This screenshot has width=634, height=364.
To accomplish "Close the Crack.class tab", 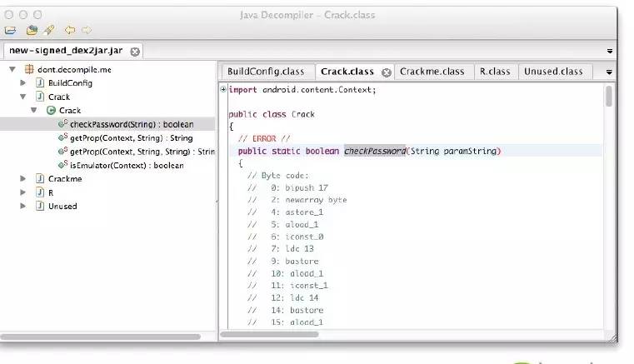I will tap(386, 72).
